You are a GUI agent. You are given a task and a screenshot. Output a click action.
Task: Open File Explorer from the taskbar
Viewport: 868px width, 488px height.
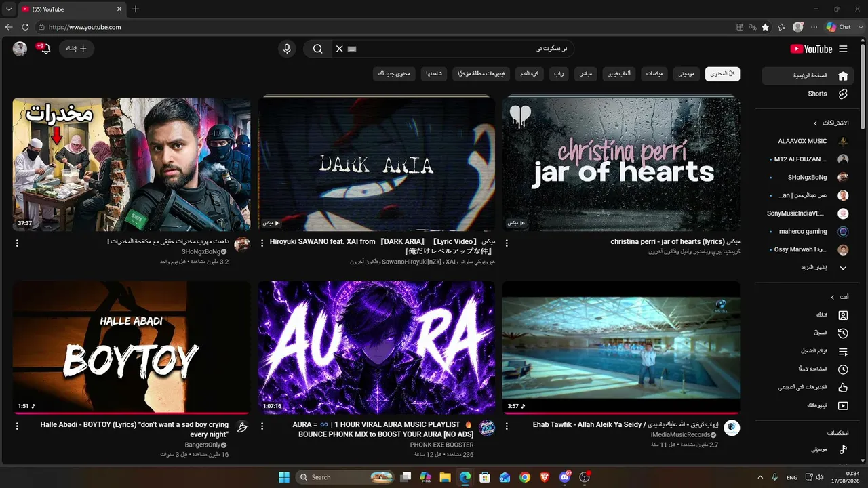coord(445,477)
